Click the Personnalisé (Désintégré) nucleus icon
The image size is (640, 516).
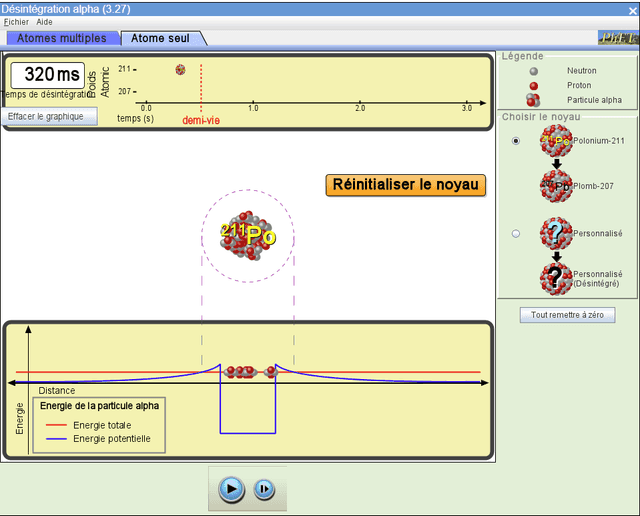coord(556,278)
